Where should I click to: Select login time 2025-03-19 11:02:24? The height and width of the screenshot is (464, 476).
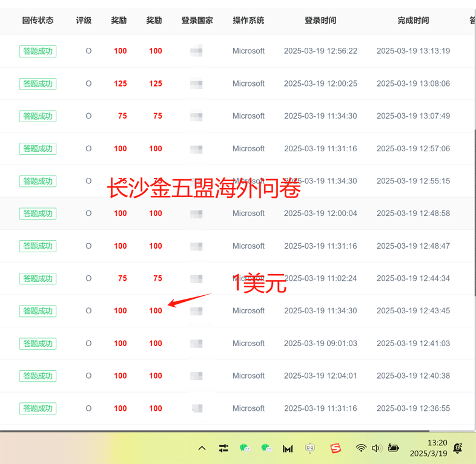(x=320, y=278)
